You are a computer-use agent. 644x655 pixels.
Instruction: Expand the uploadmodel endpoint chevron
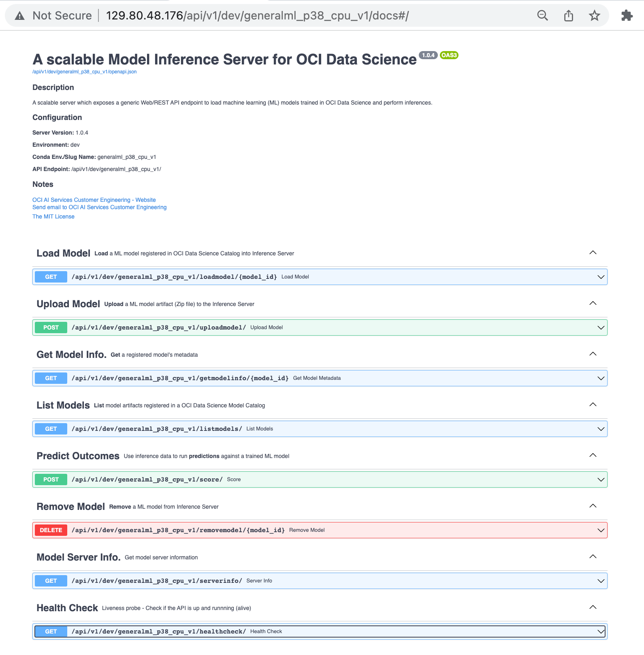coord(601,327)
